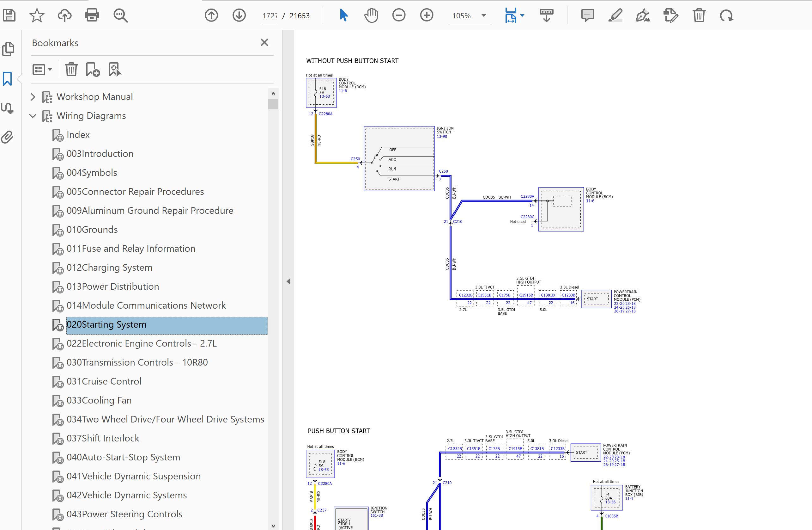Click the star bookmark icon in toolbar

(37, 15)
